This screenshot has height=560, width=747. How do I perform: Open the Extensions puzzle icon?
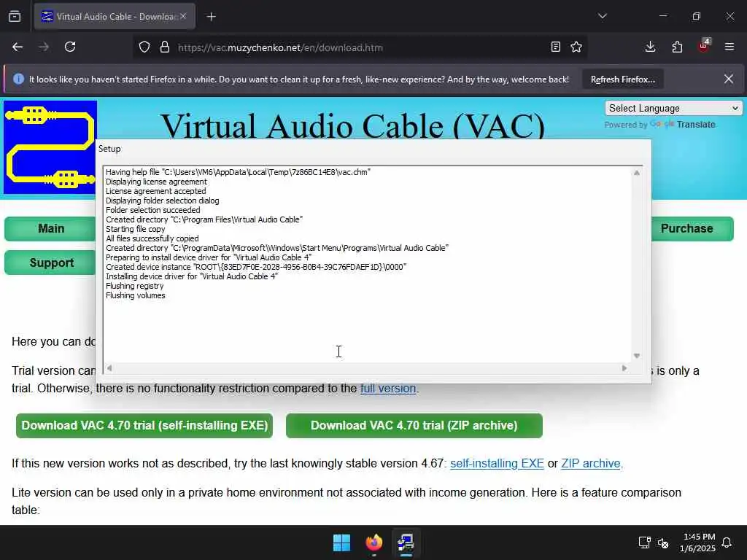(x=677, y=47)
